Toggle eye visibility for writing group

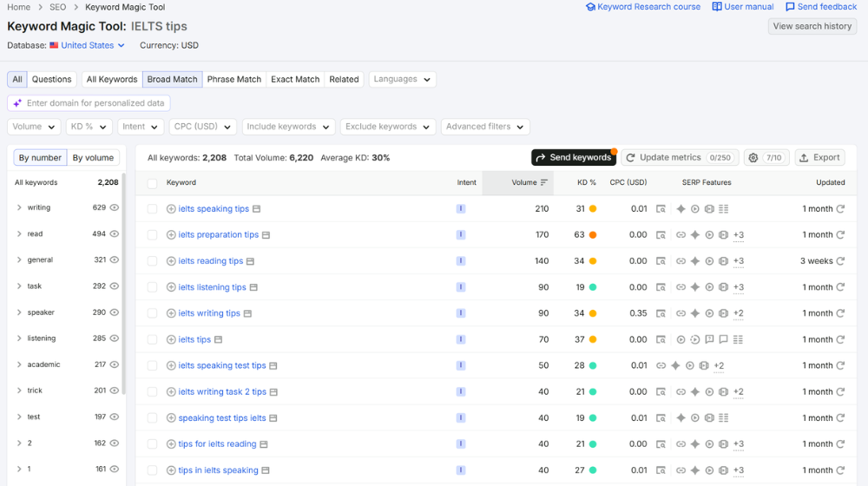point(114,207)
